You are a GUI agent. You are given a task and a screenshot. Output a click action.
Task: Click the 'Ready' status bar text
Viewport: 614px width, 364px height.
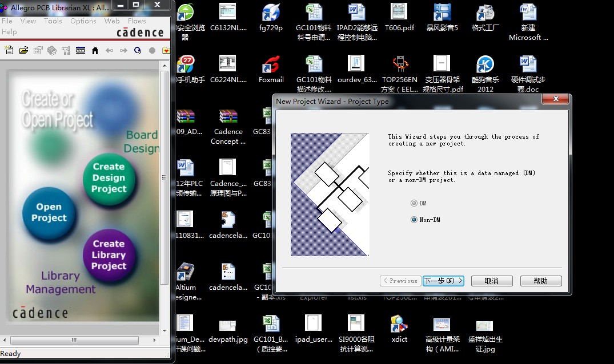click(x=11, y=353)
